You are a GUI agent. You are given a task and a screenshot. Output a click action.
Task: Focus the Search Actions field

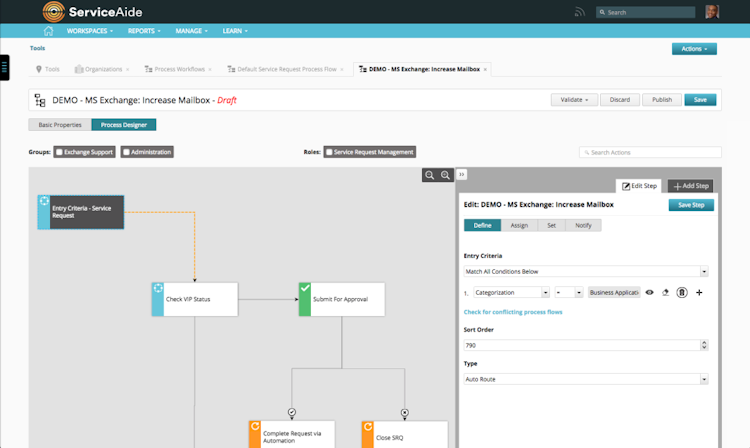(651, 153)
